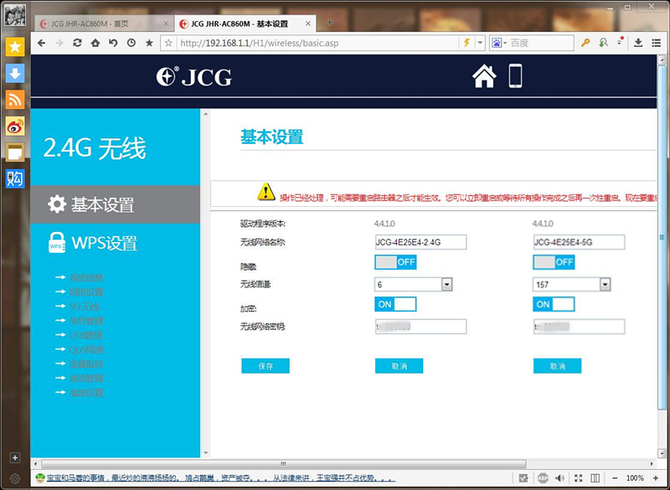Toggle 5G encryption ON switch
The image size is (670, 490).
pos(553,304)
